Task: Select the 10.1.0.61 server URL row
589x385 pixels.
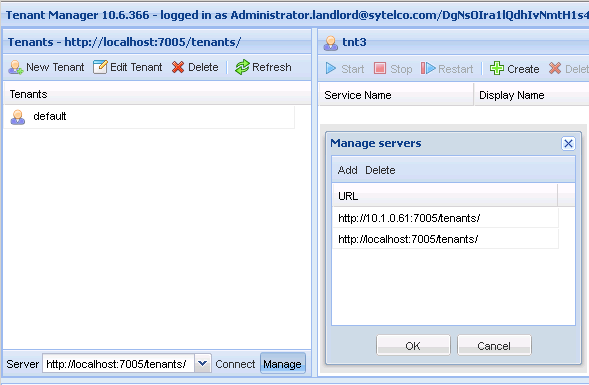Action: point(446,218)
